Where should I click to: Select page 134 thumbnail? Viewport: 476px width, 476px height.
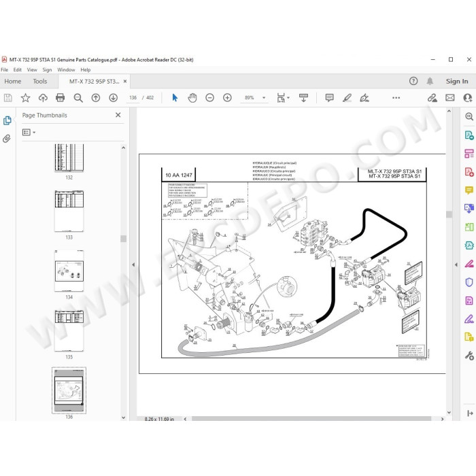tap(69, 271)
